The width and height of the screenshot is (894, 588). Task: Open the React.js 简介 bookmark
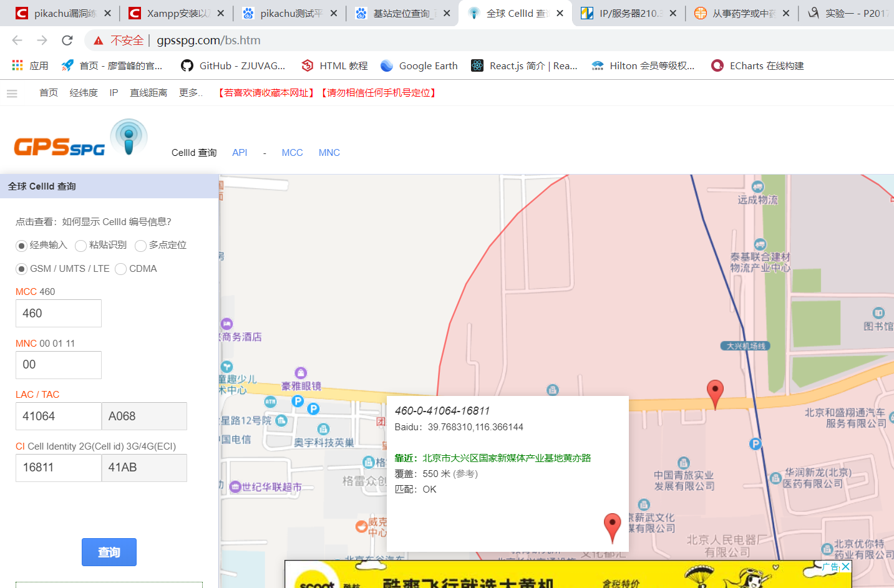point(524,65)
